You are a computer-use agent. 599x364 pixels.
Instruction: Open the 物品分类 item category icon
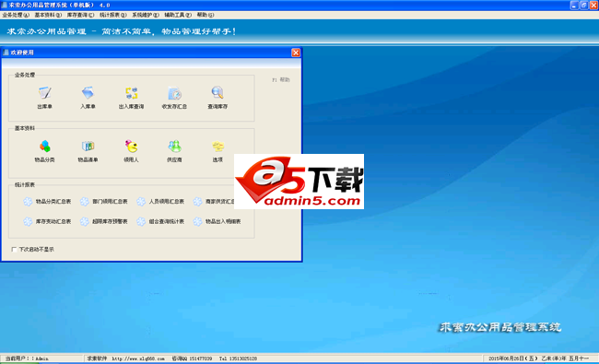pyautogui.click(x=45, y=146)
